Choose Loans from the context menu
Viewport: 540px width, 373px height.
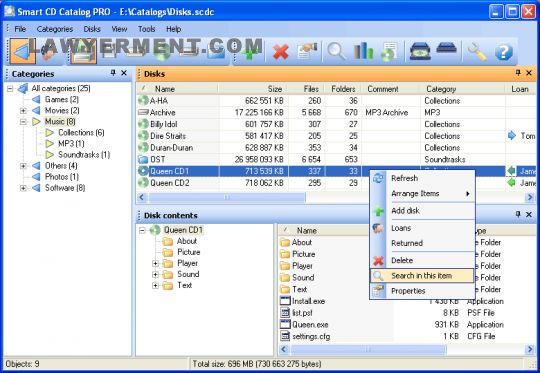click(423, 228)
